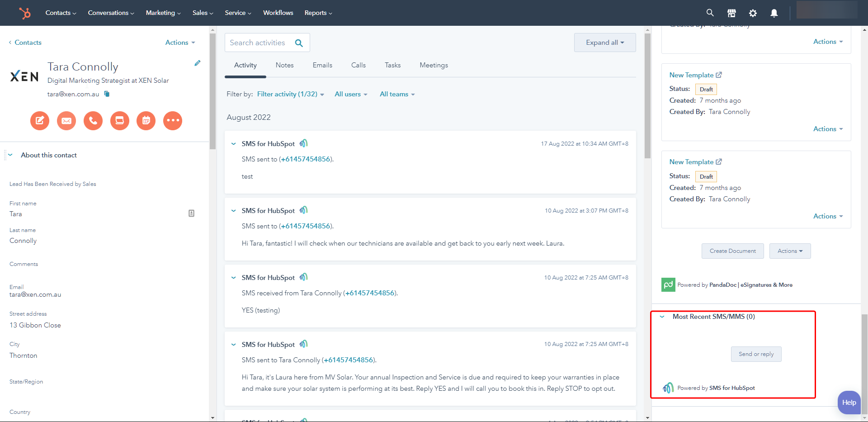Click the activity timeline vertical scrollbar
Screen dimensions: 868x422
(x=647, y=95)
